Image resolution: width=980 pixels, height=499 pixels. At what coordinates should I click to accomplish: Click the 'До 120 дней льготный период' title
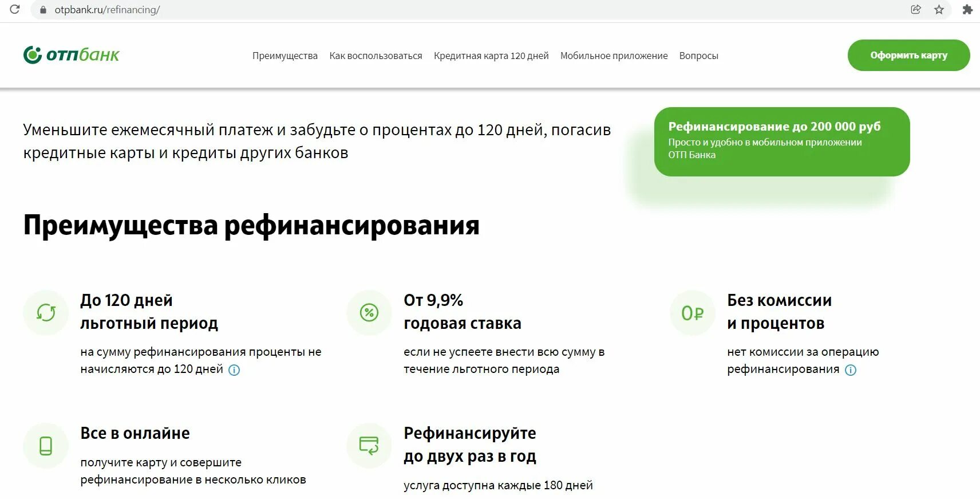click(149, 312)
